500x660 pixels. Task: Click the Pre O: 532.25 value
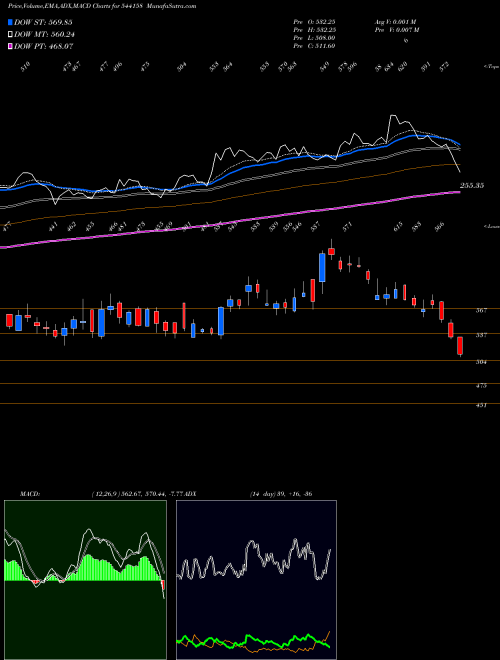(314, 22)
